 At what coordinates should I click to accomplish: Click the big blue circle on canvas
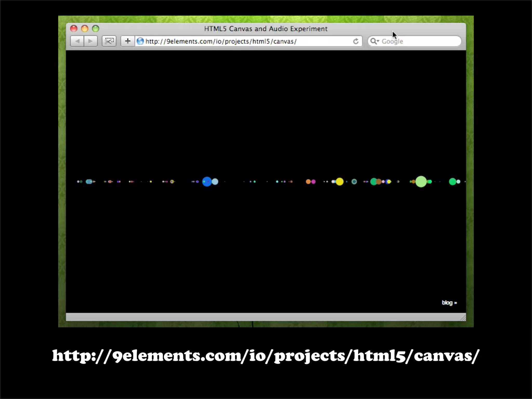click(207, 182)
